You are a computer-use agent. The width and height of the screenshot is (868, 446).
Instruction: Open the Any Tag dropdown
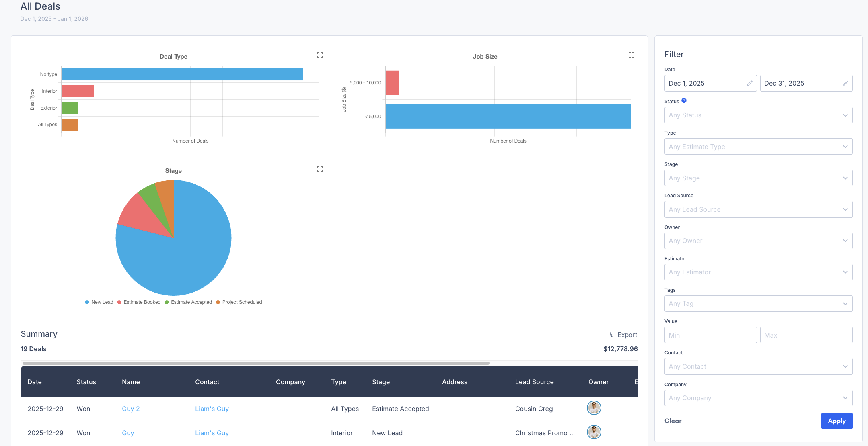(x=758, y=303)
